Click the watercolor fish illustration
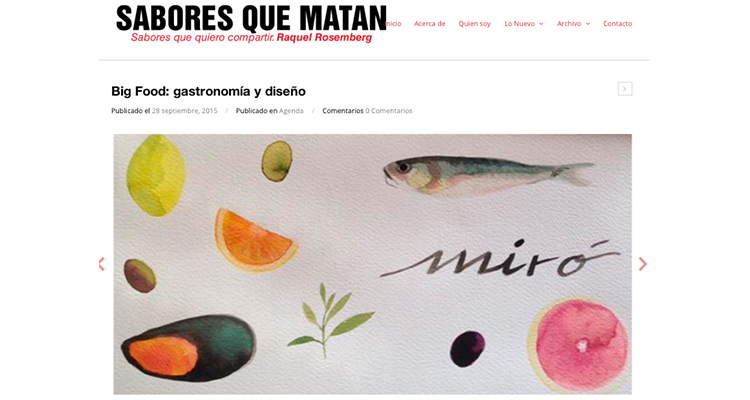Viewport: 750px width, 400px height. click(488, 175)
